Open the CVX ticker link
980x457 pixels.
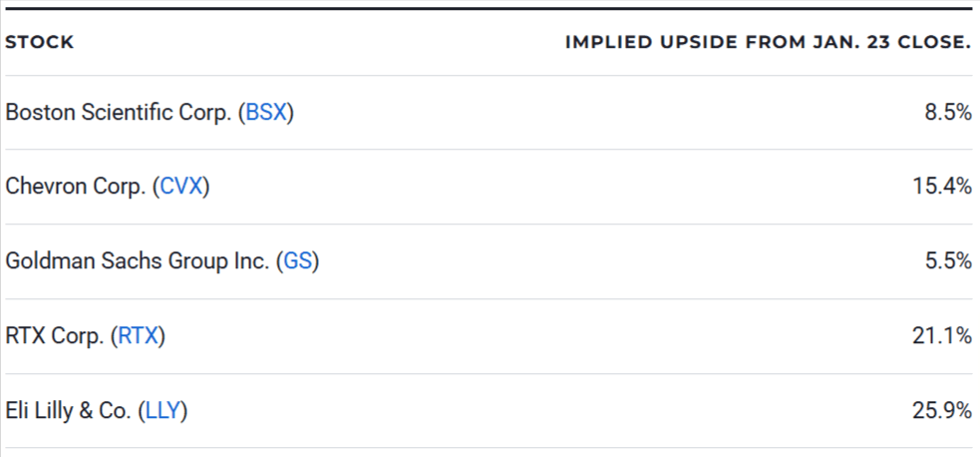pyautogui.click(x=180, y=187)
